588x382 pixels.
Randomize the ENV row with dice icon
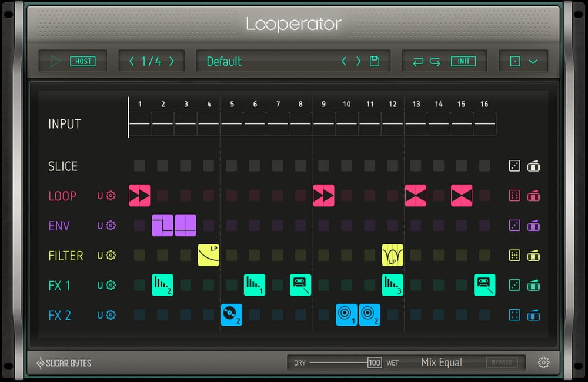pyautogui.click(x=514, y=226)
